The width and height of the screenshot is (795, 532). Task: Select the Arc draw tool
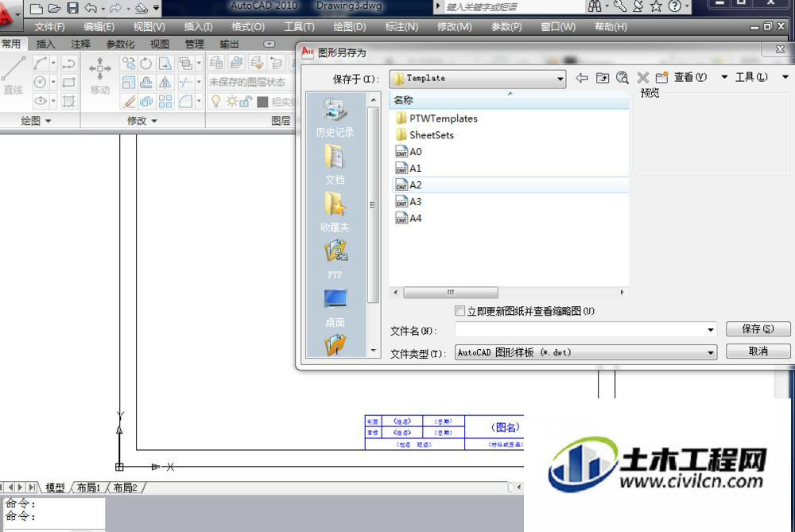41,64
